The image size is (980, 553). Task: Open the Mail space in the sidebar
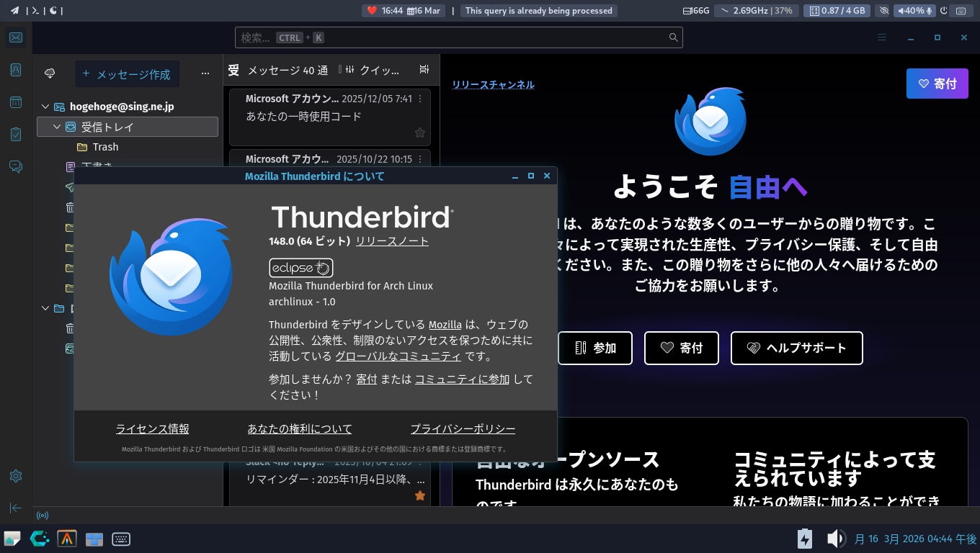click(16, 37)
